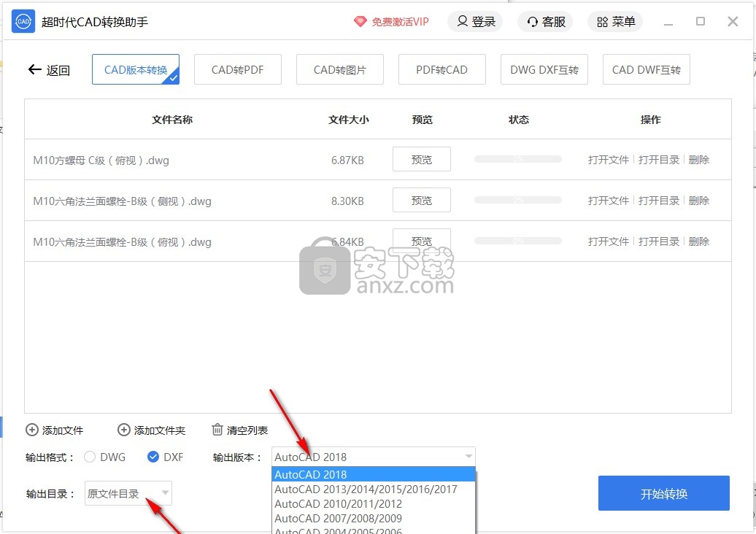Select file name M10方螺母 C级（俯视）.dwg
The height and width of the screenshot is (534, 756).
point(101,160)
